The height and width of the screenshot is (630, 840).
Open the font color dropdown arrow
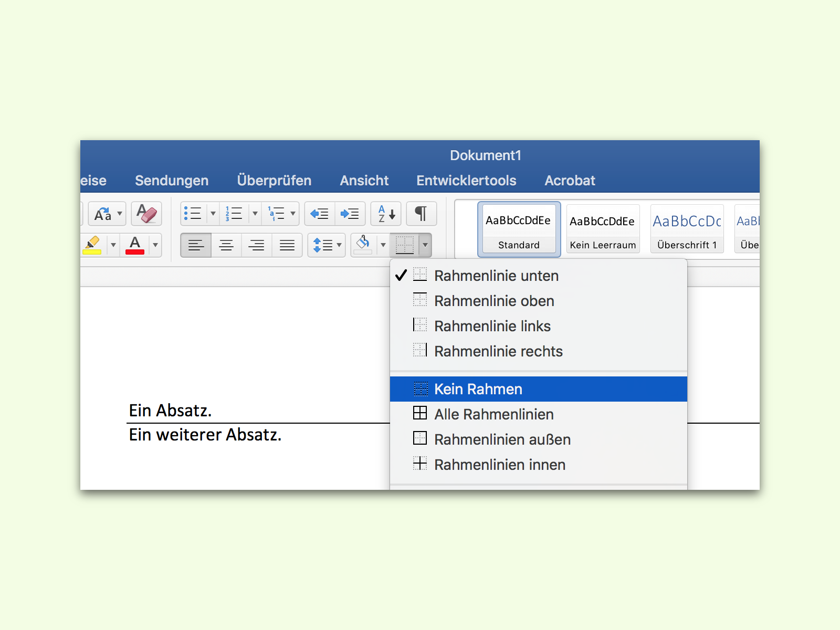point(155,245)
